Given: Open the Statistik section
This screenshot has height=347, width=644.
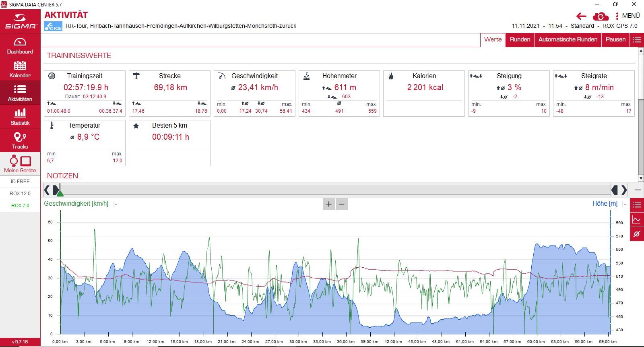Looking at the screenshot, I should tap(20, 116).
